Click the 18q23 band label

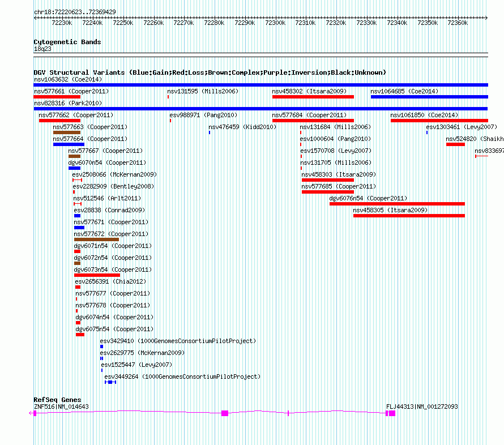(x=42, y=49)
